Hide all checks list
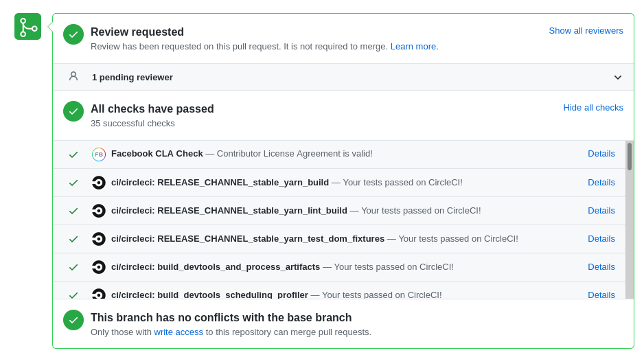Image resolution: width=644 pixels, height=355 pixels. coord(593,108)
